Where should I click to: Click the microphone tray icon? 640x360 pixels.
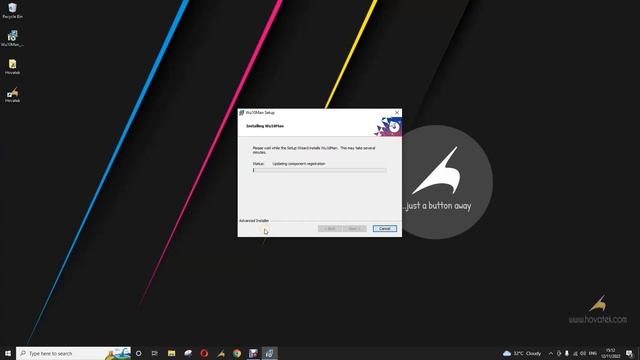[567, 353]
